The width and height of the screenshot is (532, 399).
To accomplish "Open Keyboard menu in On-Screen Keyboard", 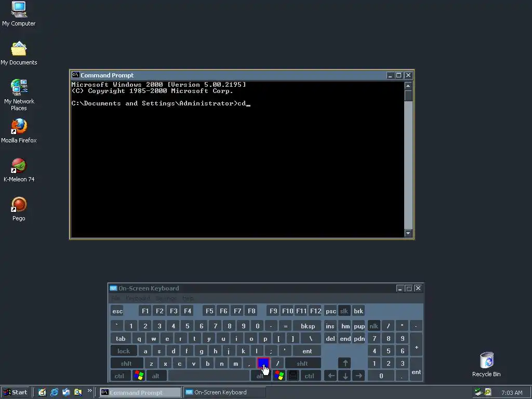I will pyautogui.click(x=138, y=298).
